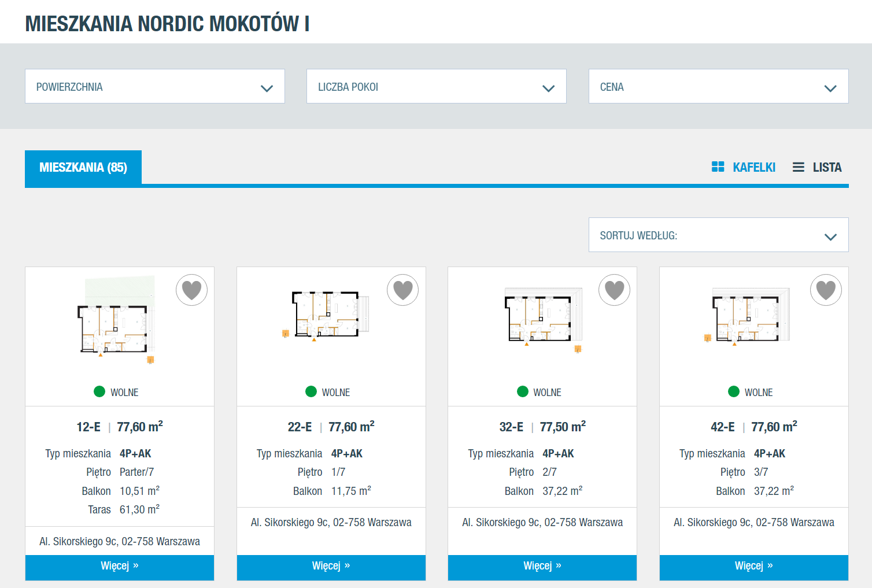Click the 22-E floor plan image

(327, 315)
